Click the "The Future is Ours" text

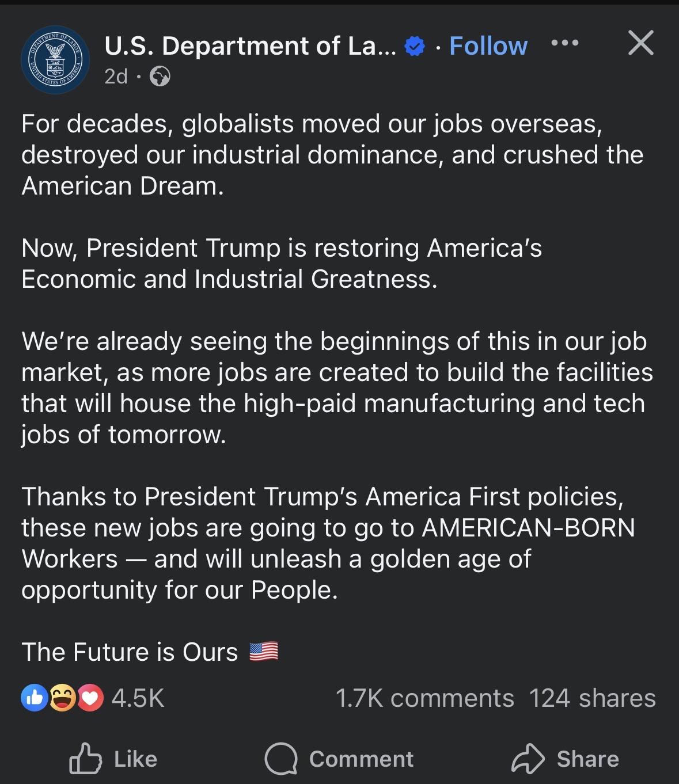130,652
